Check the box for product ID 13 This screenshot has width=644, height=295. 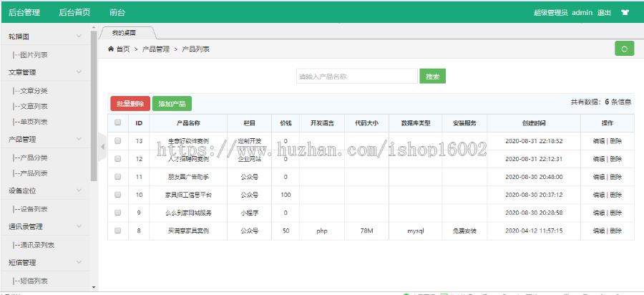[x=118, y=140]
